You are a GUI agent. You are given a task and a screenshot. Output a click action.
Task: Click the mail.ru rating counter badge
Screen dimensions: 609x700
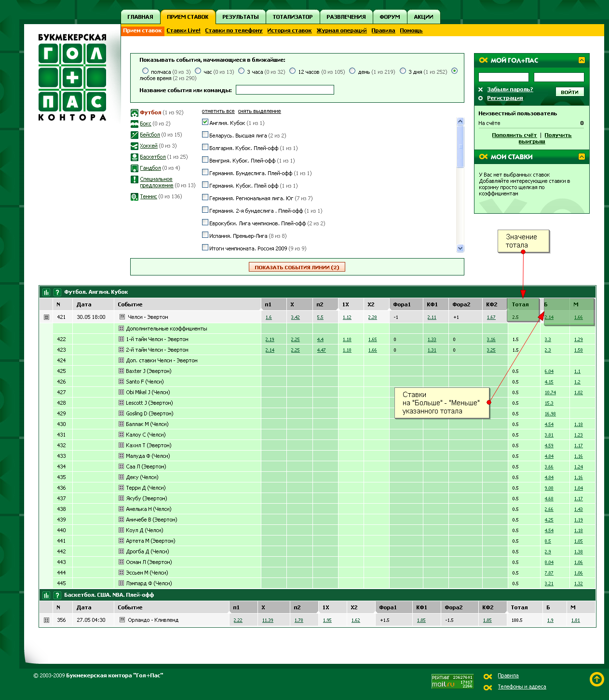tap(452, 681)
